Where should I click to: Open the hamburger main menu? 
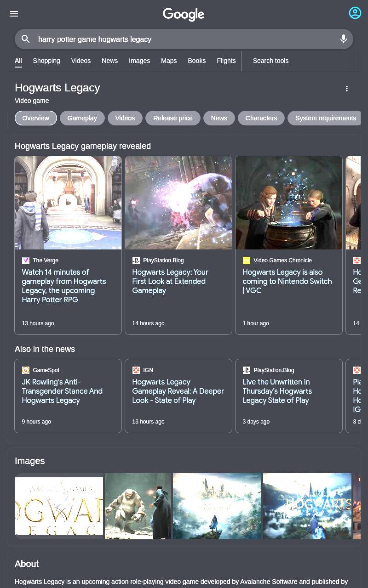pos(14,14)
